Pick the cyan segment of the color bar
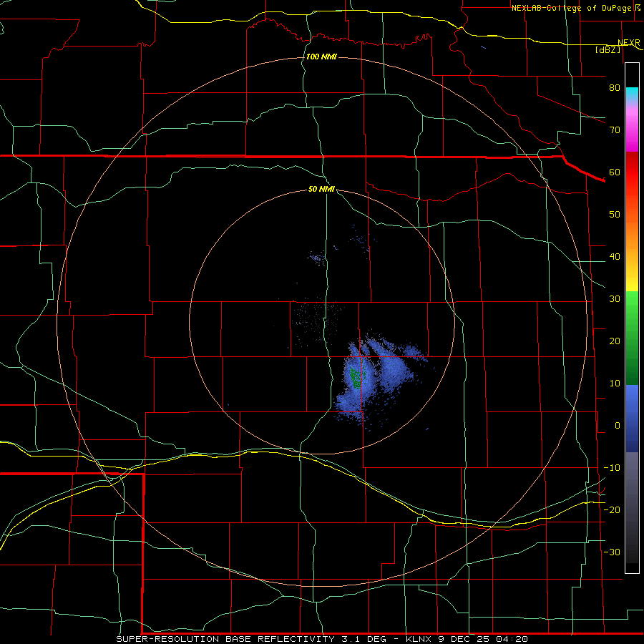 pyautogui.click(x=632, y=94)
